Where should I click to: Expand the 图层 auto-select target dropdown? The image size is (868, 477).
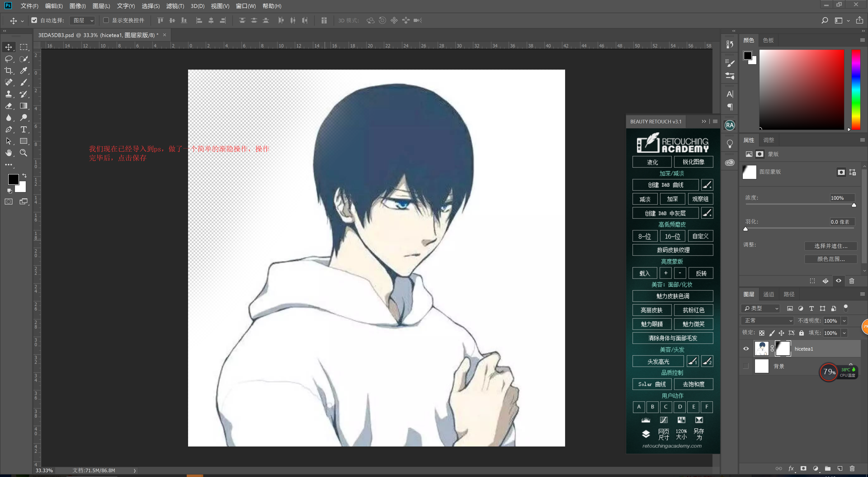pos(83,21)
